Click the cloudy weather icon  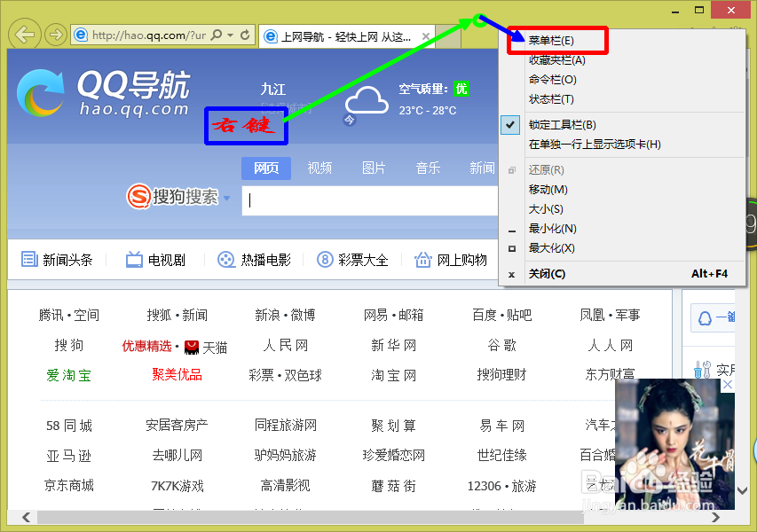[x=367, y=101]
